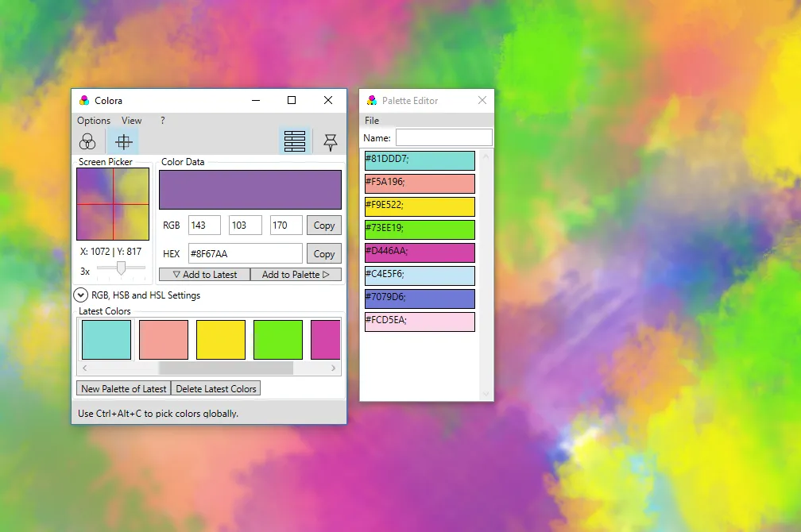Click the palette Name input field
The height and width of the screenshot is (532, 801).
[x=443, y=137]
